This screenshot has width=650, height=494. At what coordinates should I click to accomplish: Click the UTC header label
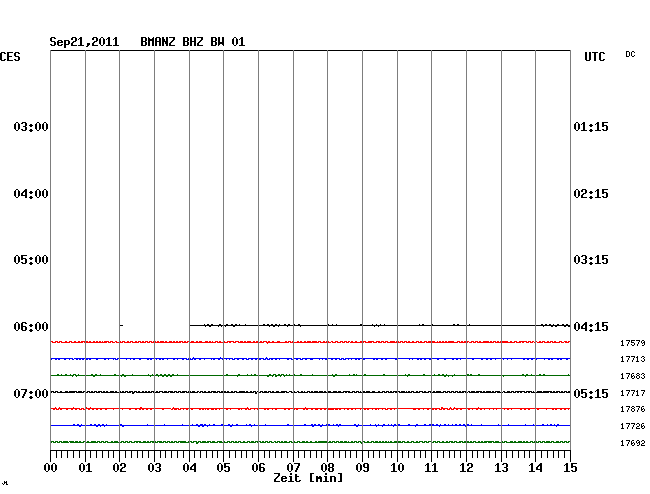[x=595, y=57]
